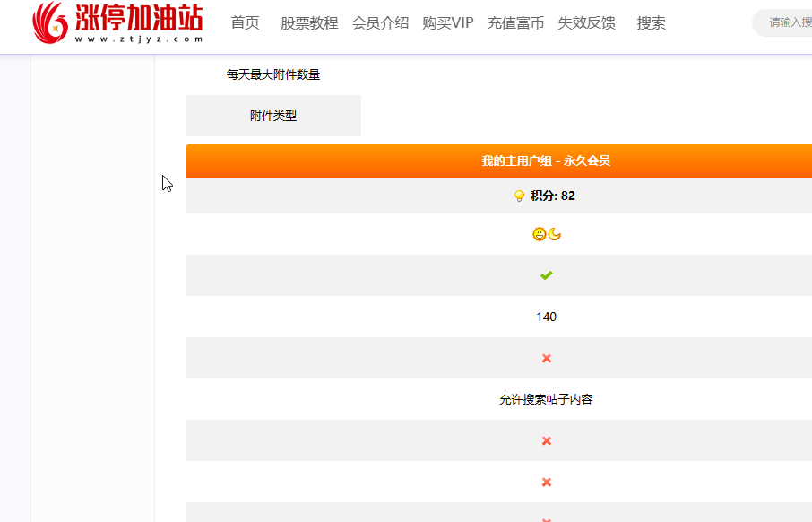
Task: Click the 允许搜索帖子内容 text
Action: tap(546, 399)
